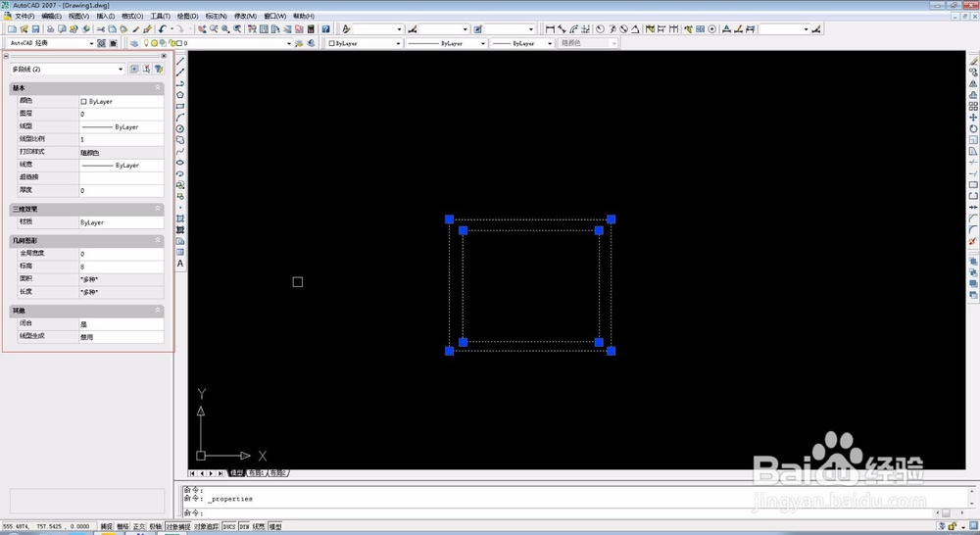Image resolution: width=980 pixels, height=535 pixels.
Task: Select the Circle draw tool
Action: click(x=180, y=128)
